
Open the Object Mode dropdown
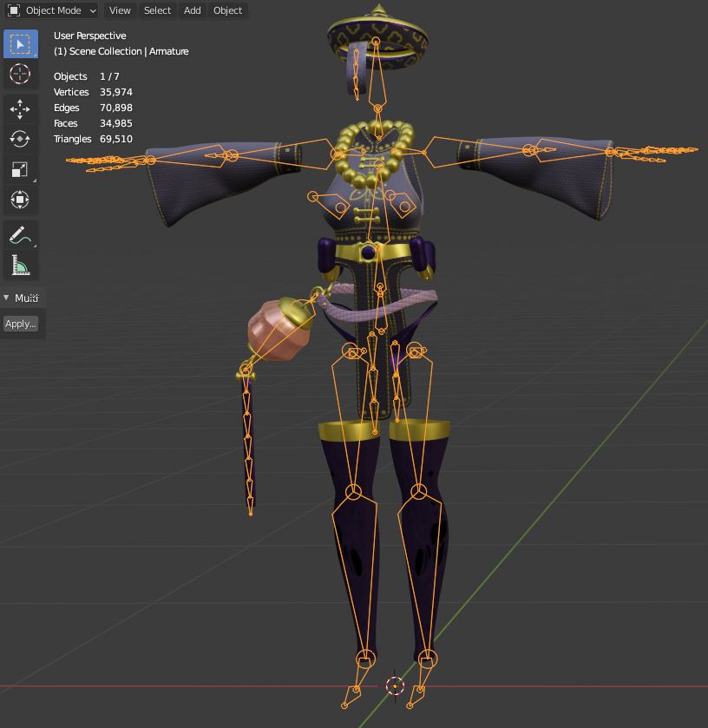coord(51,10)
